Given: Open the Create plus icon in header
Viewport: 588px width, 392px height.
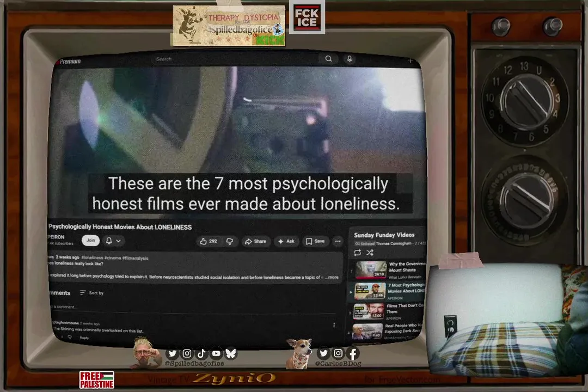Looking at the screenshot, I should (x=411, y=60).
